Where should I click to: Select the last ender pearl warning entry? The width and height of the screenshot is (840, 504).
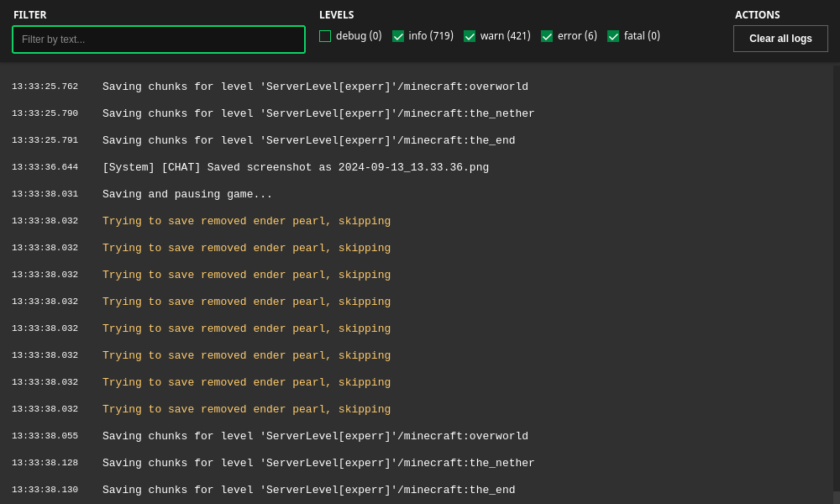click(246, 410)
